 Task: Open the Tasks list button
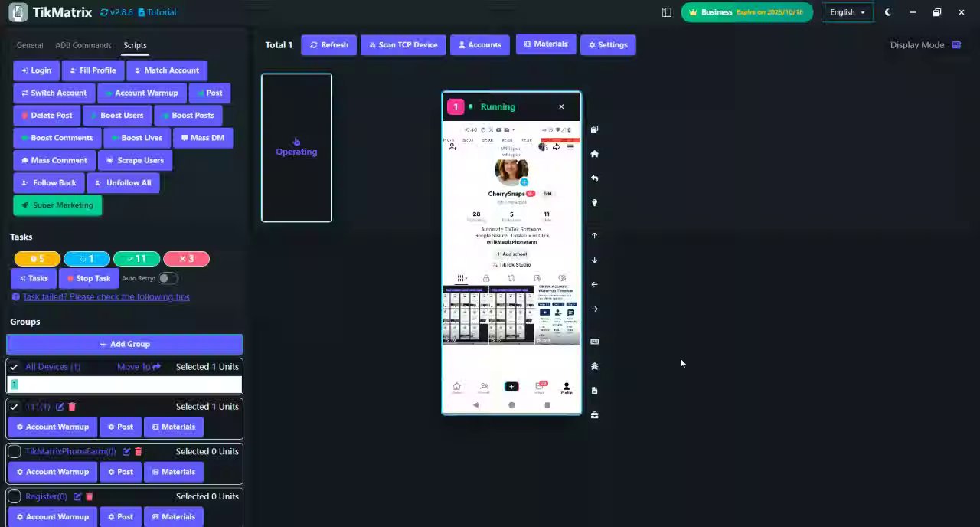[33, 279]
